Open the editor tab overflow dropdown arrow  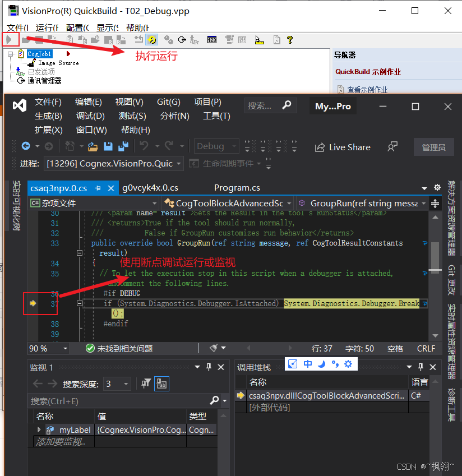pos(424,188)
